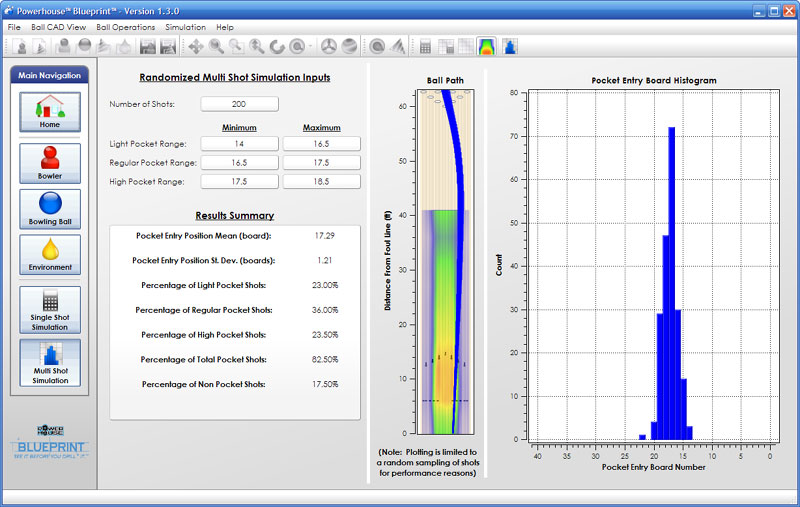The height and width of the screenshot is (507, 800).
Task: Click High Pocket Range minimum field
Action: click(239, 182)
